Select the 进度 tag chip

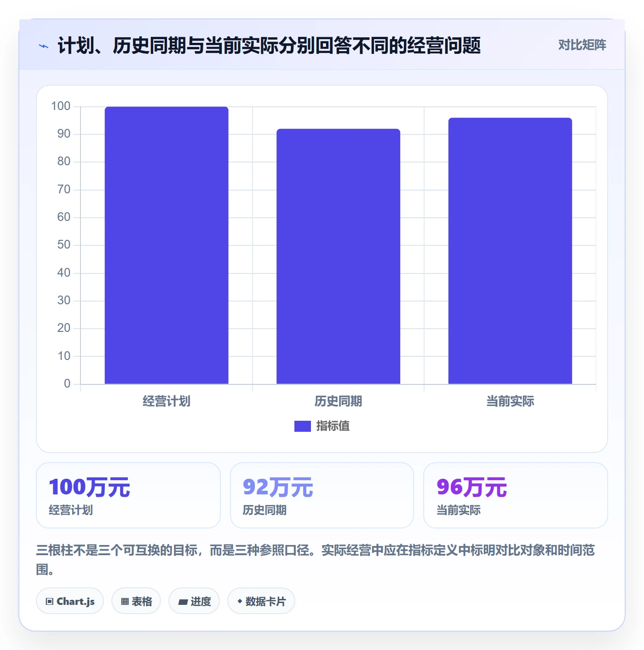(x=194, y=601)
